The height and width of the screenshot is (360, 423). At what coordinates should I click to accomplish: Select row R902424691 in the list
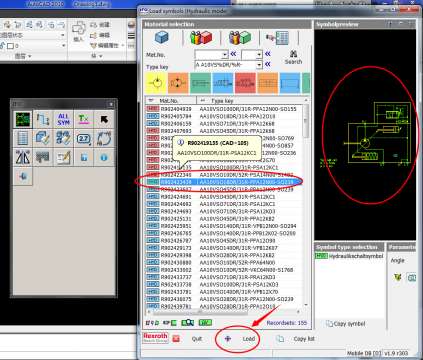tap(224, 197)
